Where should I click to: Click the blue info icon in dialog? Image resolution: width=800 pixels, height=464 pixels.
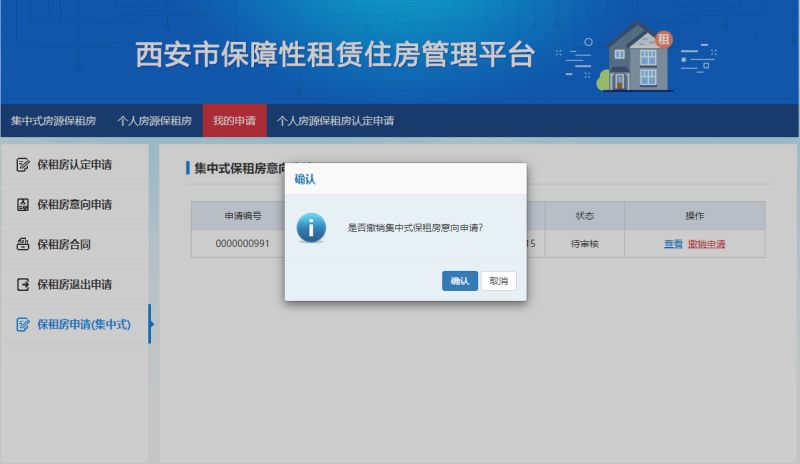(311, 227)
